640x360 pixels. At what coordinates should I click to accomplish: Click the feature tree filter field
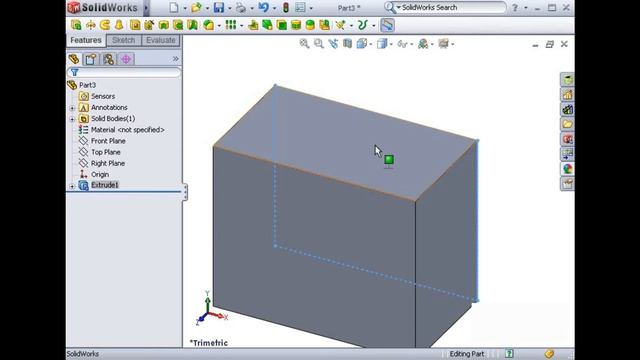[124, 73]
